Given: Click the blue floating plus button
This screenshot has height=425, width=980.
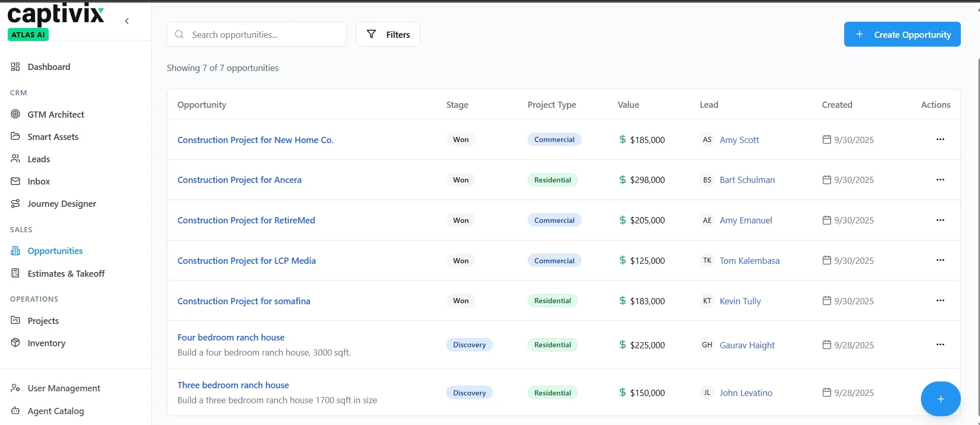Looking at the screenshot, I should click(941, 399).
